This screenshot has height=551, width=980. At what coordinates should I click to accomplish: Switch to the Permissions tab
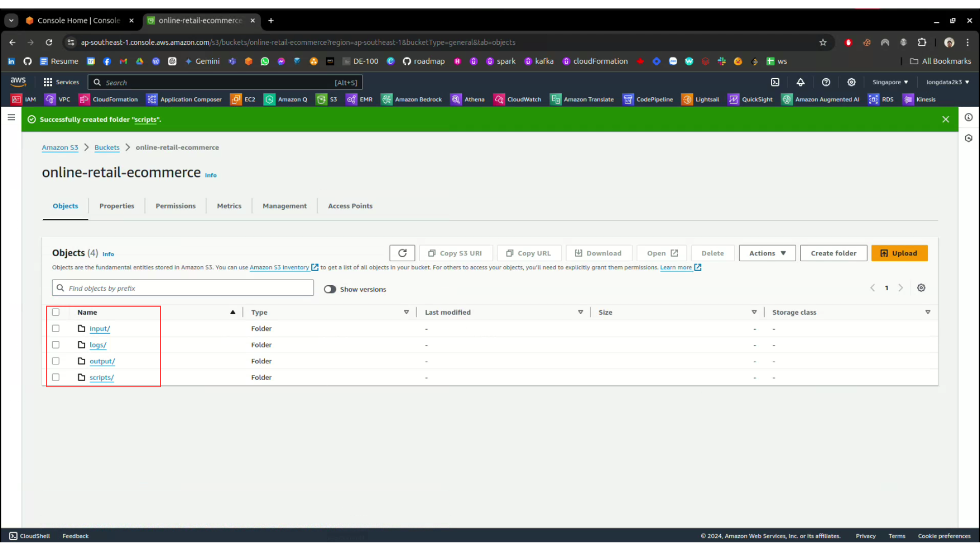point(176,206)
